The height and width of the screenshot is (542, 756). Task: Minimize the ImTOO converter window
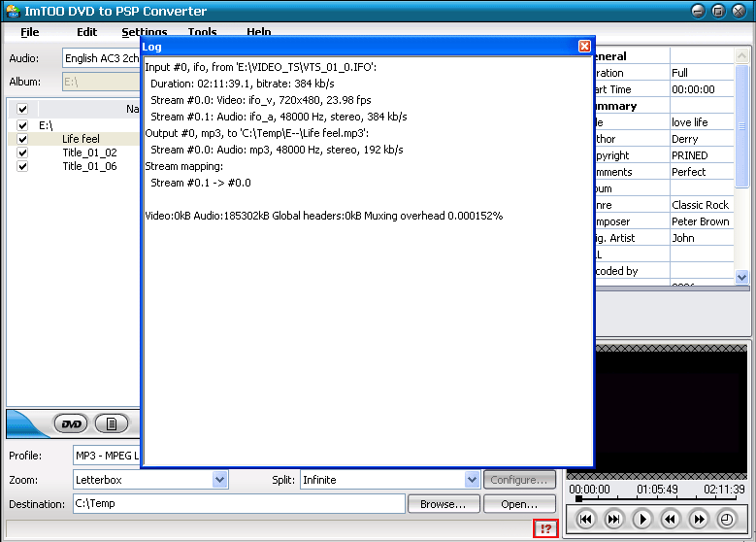(x=698, y=11)
